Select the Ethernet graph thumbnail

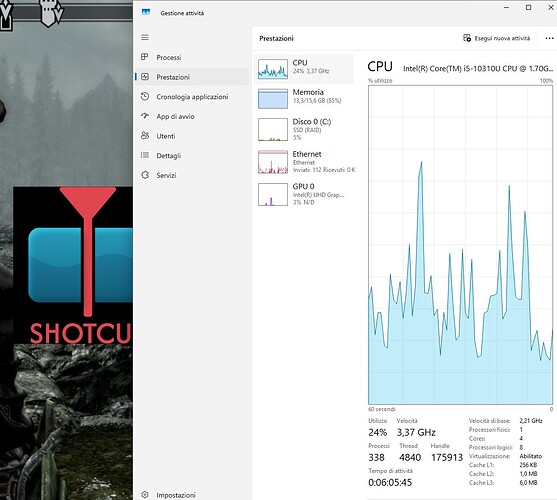pos(273,162)
